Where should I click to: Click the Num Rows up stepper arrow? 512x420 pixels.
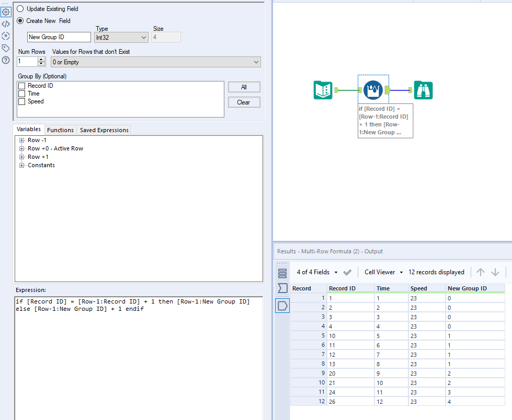click(41, 59)
